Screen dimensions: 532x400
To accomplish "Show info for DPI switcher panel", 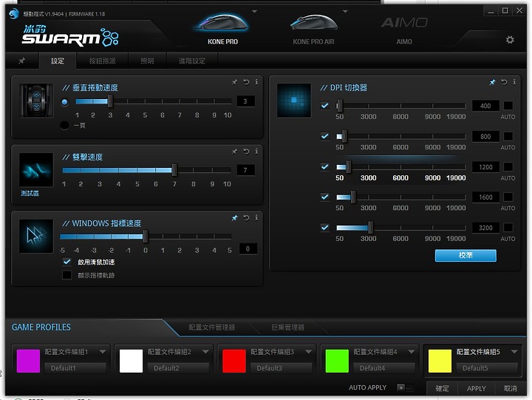I will point(514,82).
